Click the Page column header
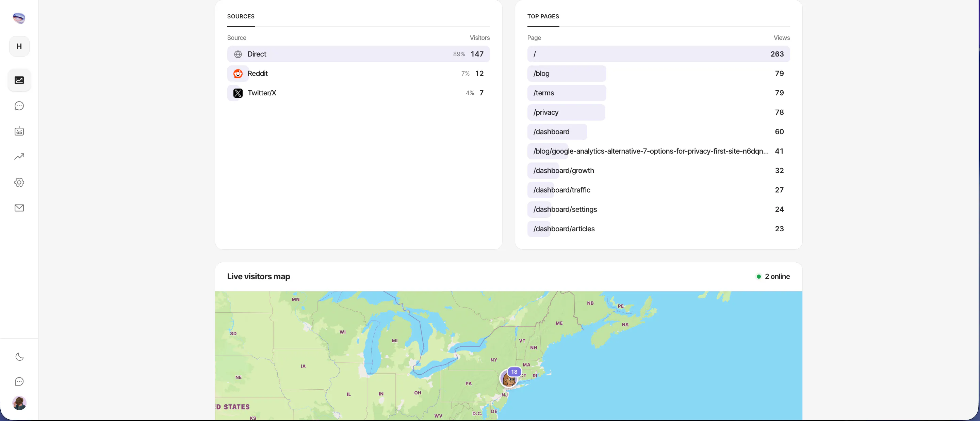980x421 pixels. point(534,38)
